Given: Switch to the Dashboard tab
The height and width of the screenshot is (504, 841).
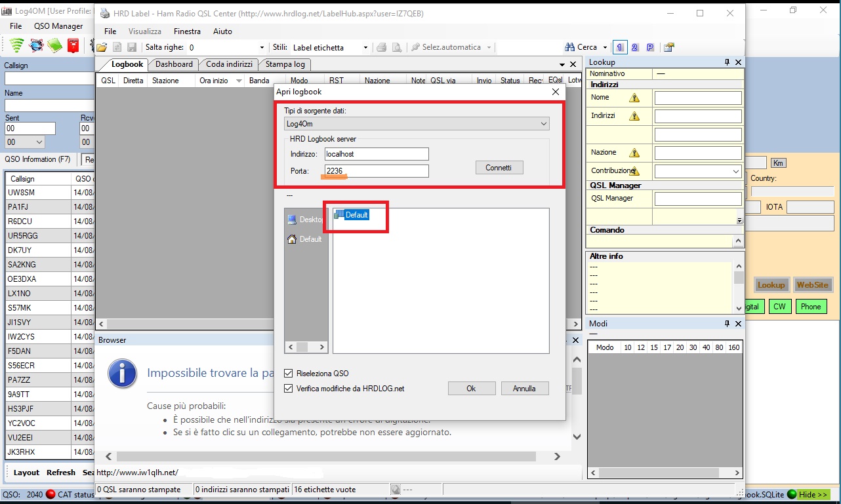Looking at the screenshot, I should pos(174,64).
